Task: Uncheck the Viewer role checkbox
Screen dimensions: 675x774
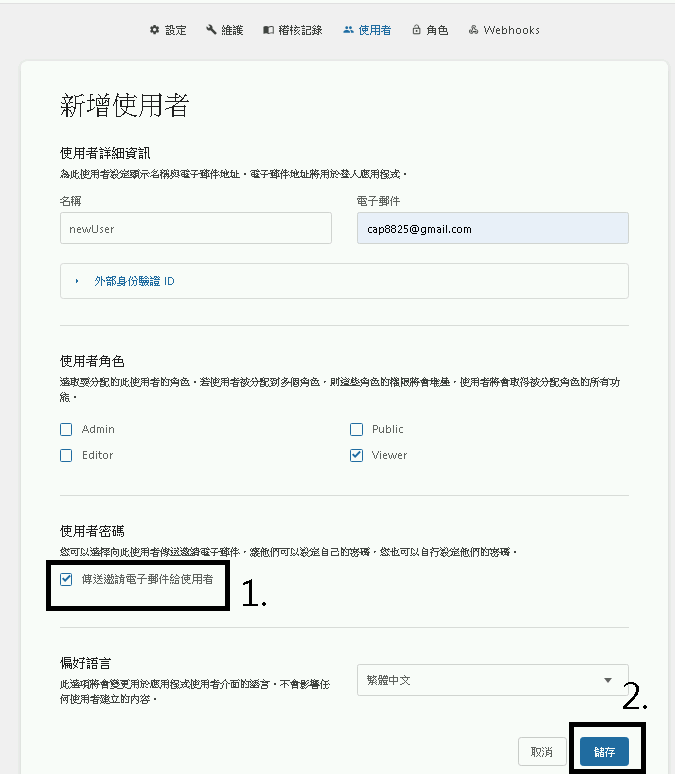Action: tap(357, 455)
